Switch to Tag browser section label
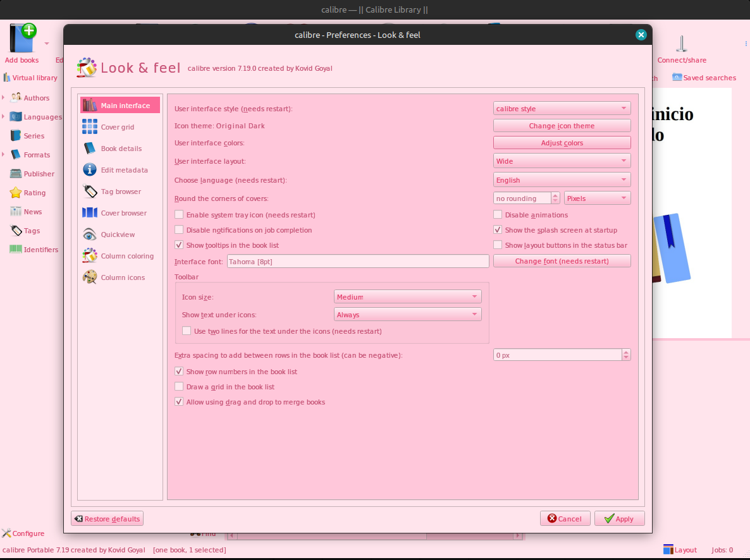This screenshot has height=560, width=750. point(121,192)
